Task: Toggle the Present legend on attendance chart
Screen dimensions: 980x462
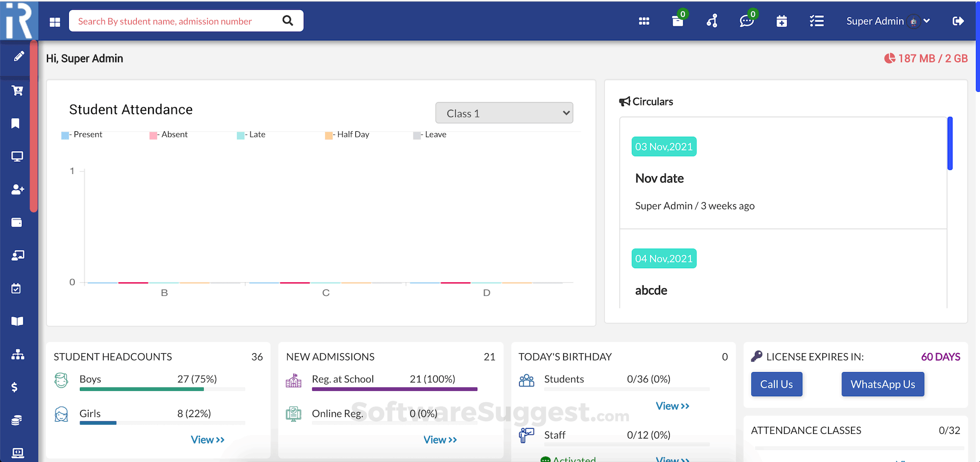Action: 82,134
